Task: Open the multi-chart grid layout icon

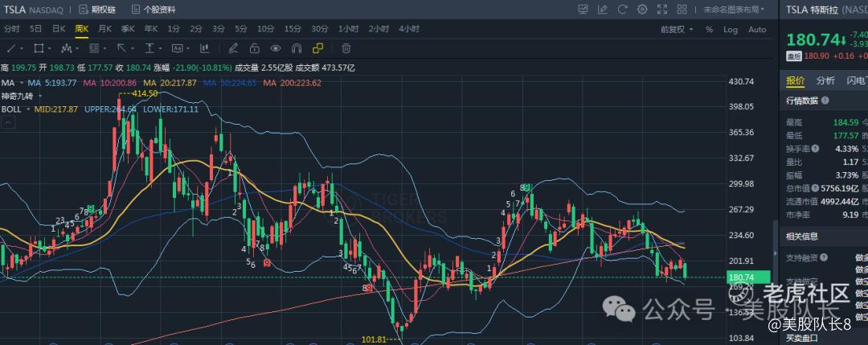Action: (x=682, y=10)
